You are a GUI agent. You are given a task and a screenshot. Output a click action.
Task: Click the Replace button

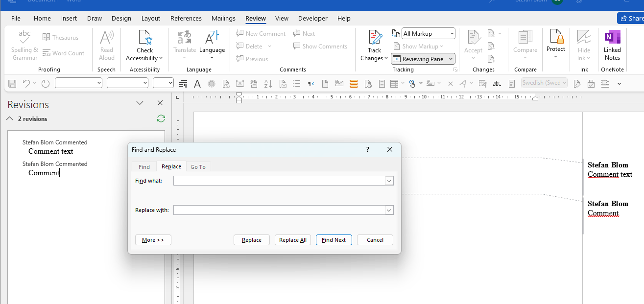point(252,240)
